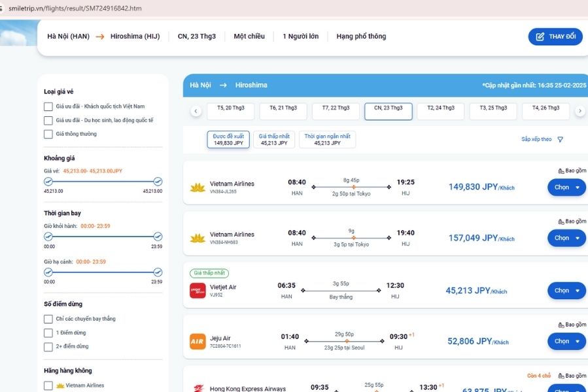Open the previous dates arrow in date strip
The width and height of the screenshot is (588, 392).
[196, 111]
